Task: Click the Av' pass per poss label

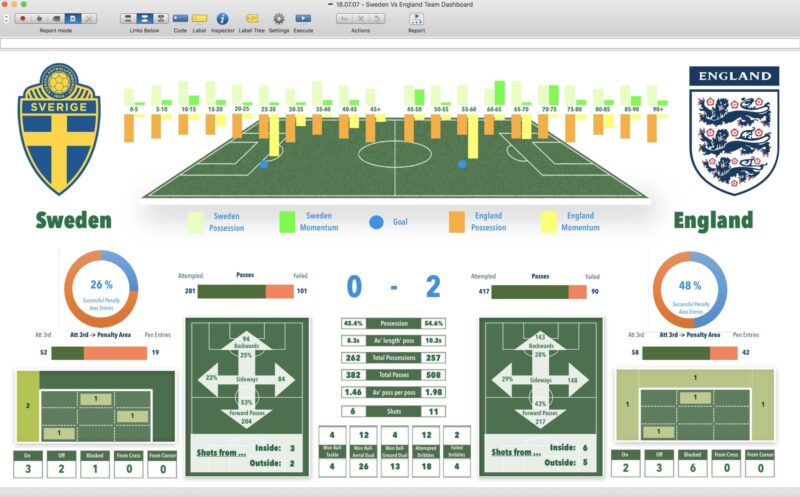Action: pos(394,392)
